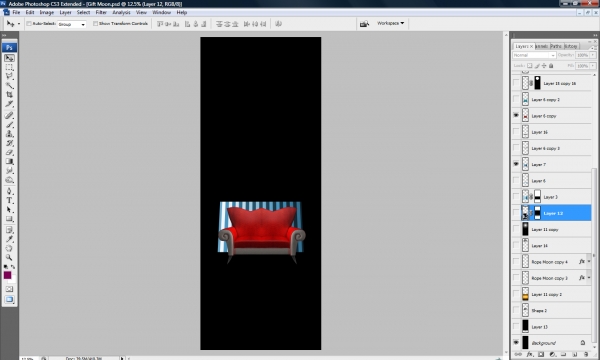The image size is (600, 360).
Task: Select the Slice tool
Action: coord(10,104)
